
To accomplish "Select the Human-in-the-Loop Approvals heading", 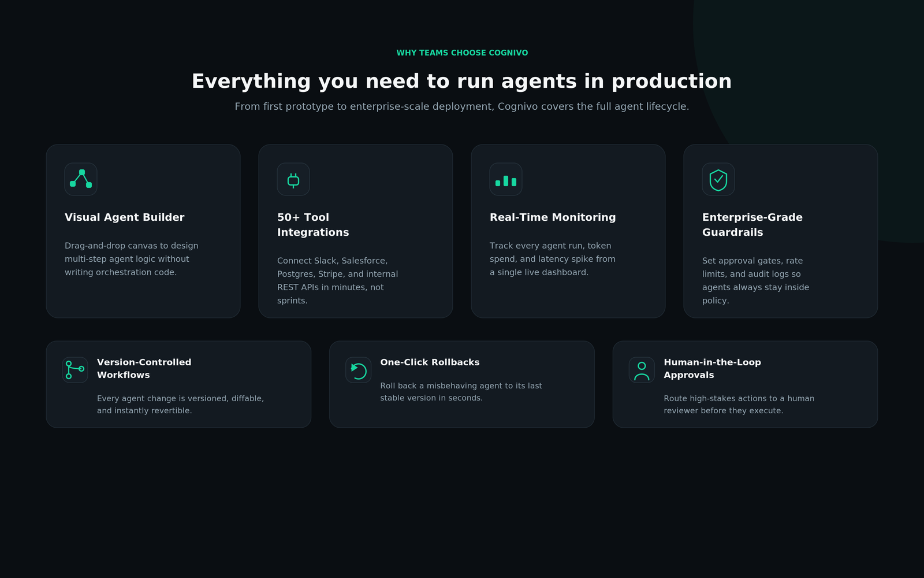I will pos(712,369).
